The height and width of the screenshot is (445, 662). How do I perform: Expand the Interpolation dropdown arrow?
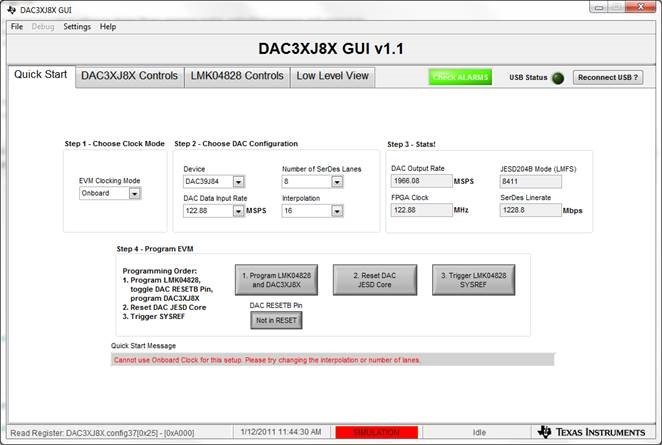(x=337, y=211)
